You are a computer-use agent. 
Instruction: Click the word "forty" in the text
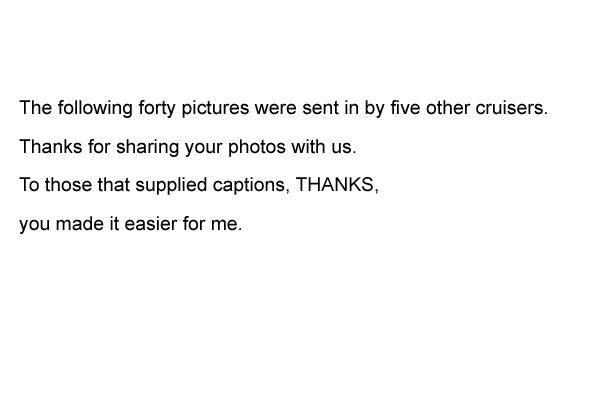(x=157, y=108)
